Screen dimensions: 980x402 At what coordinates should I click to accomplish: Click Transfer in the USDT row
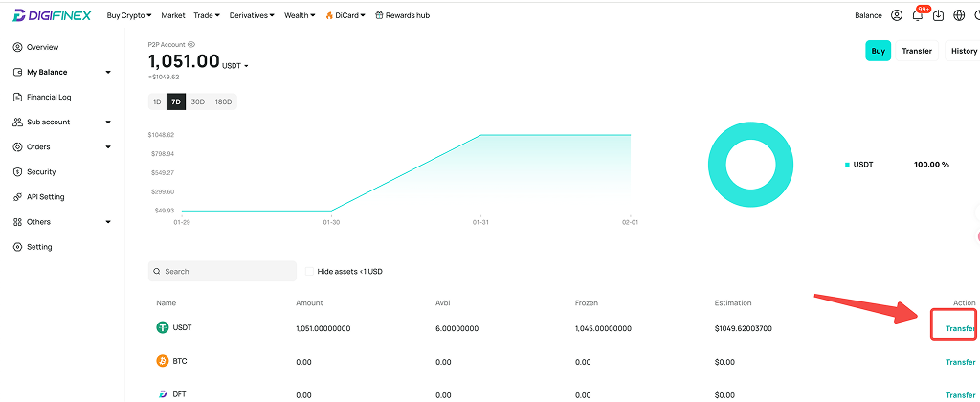(x=960, y=328)
